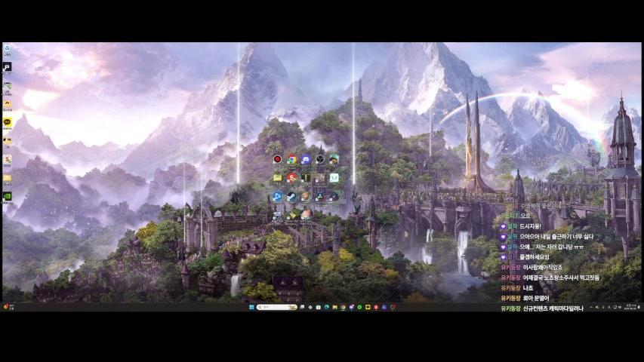Open the taskbar clock and date
This screenshot has width=644, height=362.
[630, 307]
